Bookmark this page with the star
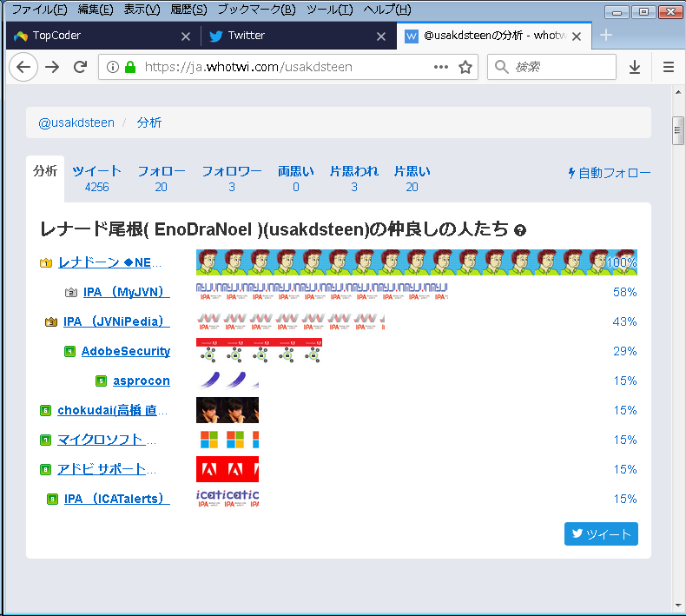Image resolution: width=686 pixels, height=616 pixels. [x=465, y=67]
